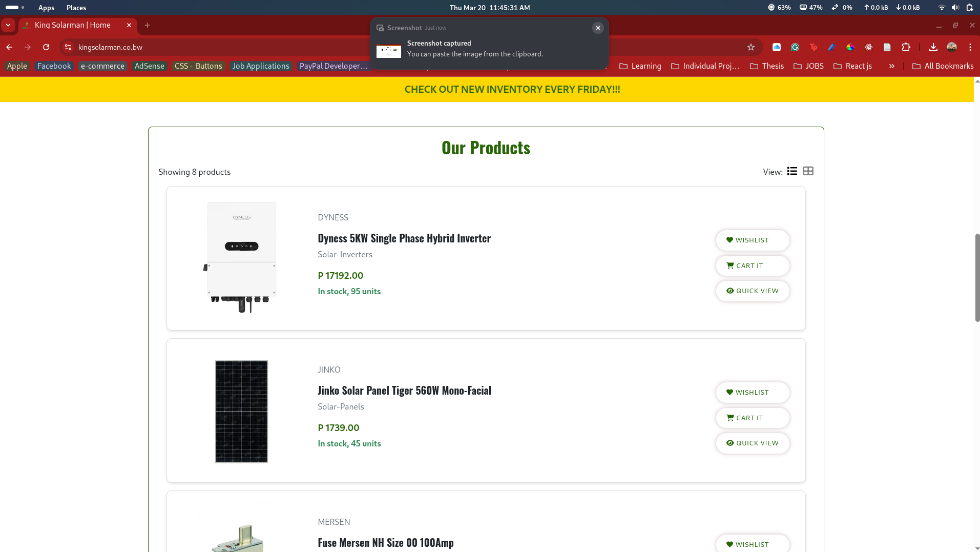Click the Dyness inverter product image

[241, 257]
